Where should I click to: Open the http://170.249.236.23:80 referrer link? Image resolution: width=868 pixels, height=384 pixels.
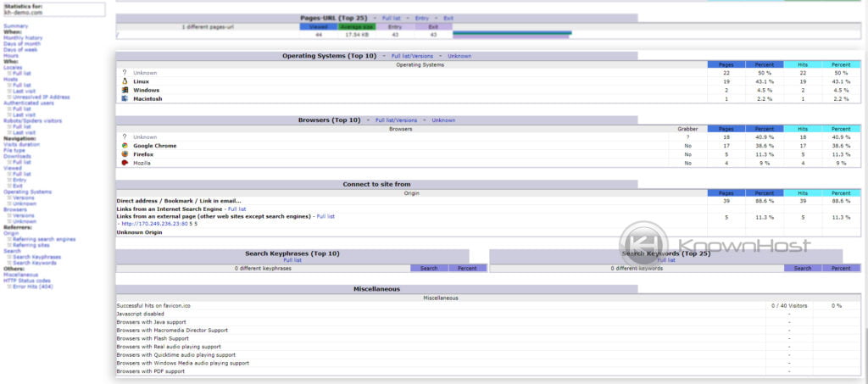154,224
